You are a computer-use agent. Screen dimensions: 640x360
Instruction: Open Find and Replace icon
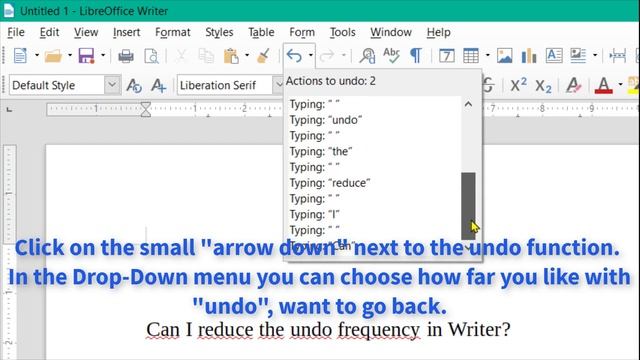click(x=367, y=56)
